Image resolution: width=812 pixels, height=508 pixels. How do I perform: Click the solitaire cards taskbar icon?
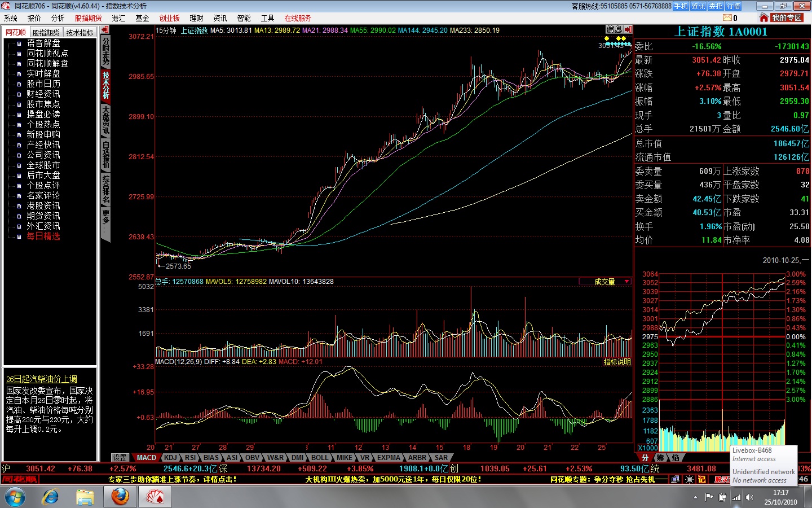tap(155, 497)
